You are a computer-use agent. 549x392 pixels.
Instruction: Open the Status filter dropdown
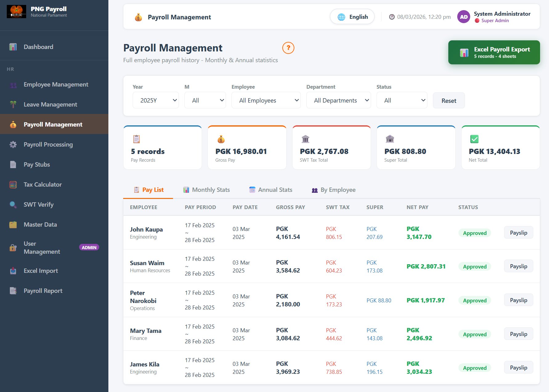pyautogui.click(x=402, y=100)
